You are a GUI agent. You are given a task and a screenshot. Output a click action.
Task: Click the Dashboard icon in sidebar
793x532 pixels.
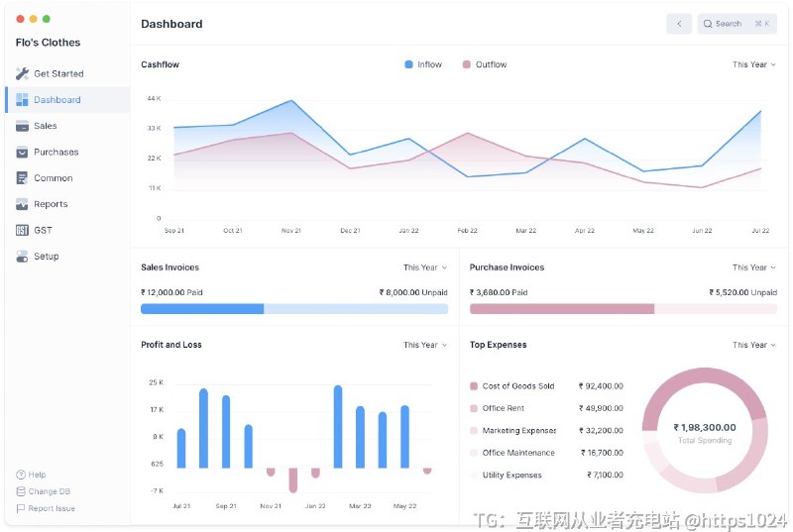(22, 100)
